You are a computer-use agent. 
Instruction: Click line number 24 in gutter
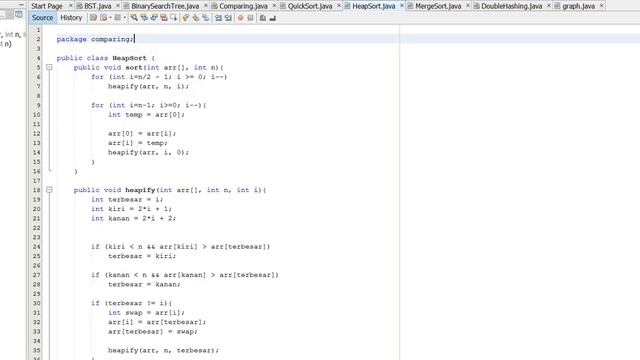point(37,247)
